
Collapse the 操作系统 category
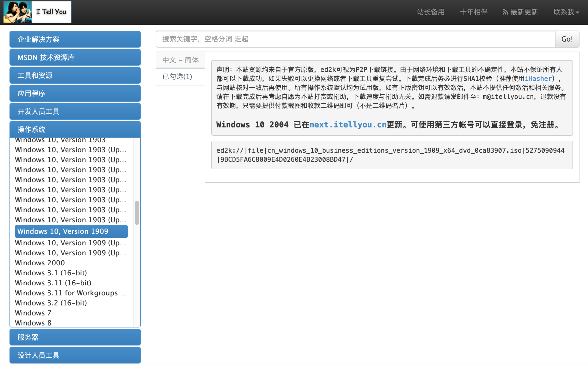[75, 129]
